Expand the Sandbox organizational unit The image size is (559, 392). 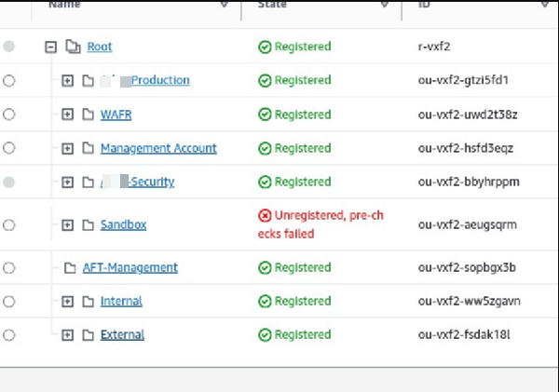(67, 224)
